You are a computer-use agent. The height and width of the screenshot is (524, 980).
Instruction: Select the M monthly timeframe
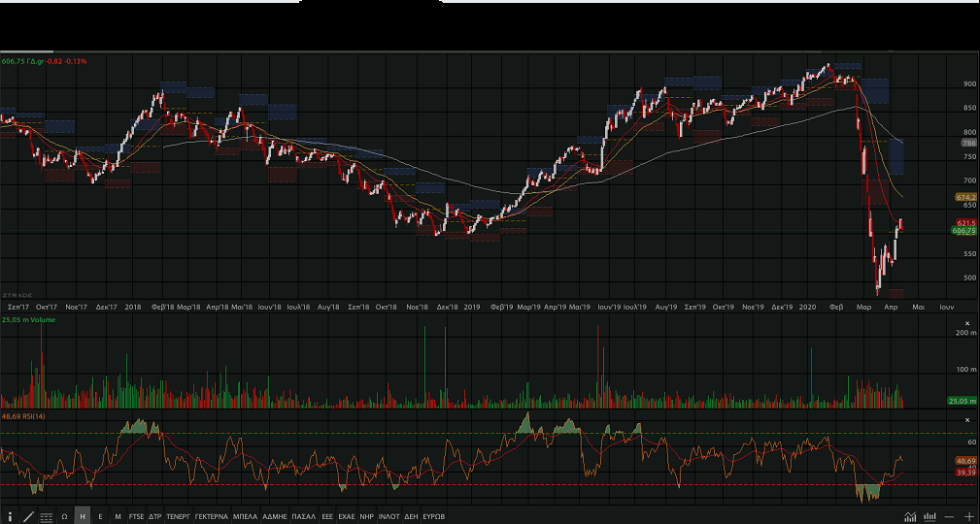118,516
